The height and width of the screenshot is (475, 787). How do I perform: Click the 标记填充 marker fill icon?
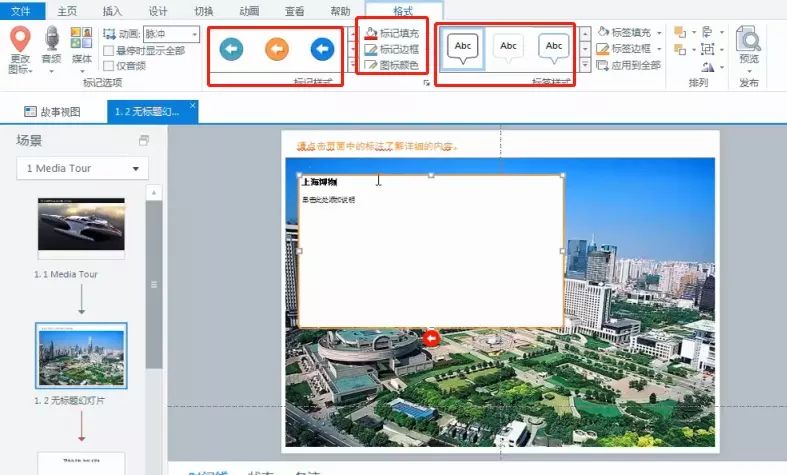click(x=370, y=33)
